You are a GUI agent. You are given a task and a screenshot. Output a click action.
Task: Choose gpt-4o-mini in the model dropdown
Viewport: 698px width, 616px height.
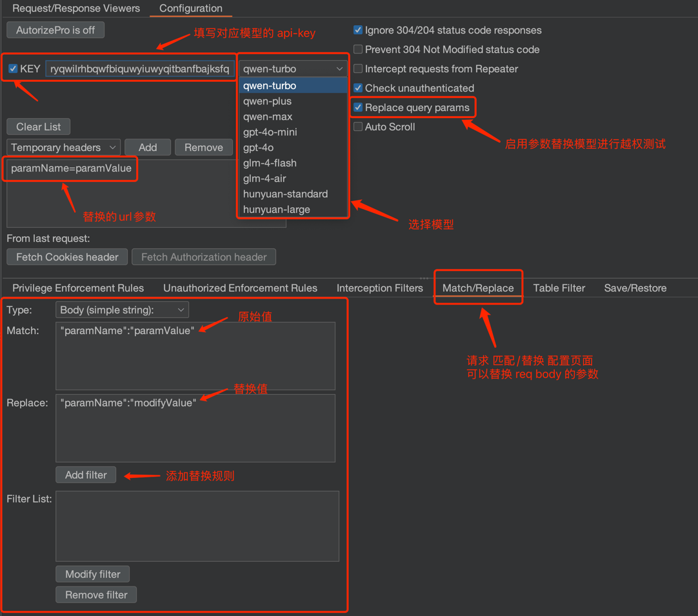click(x=270, y=132)
